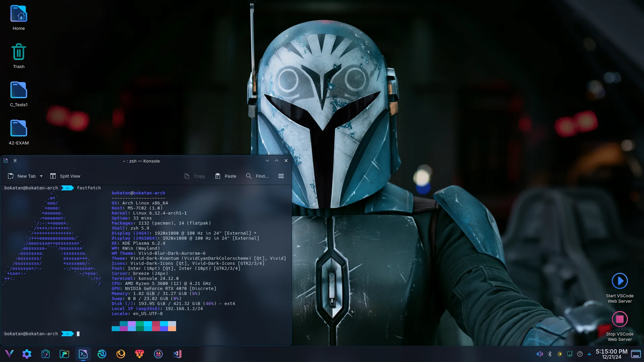Click the Copy button in Konsole
644x362 pixels.
(195, 176)
